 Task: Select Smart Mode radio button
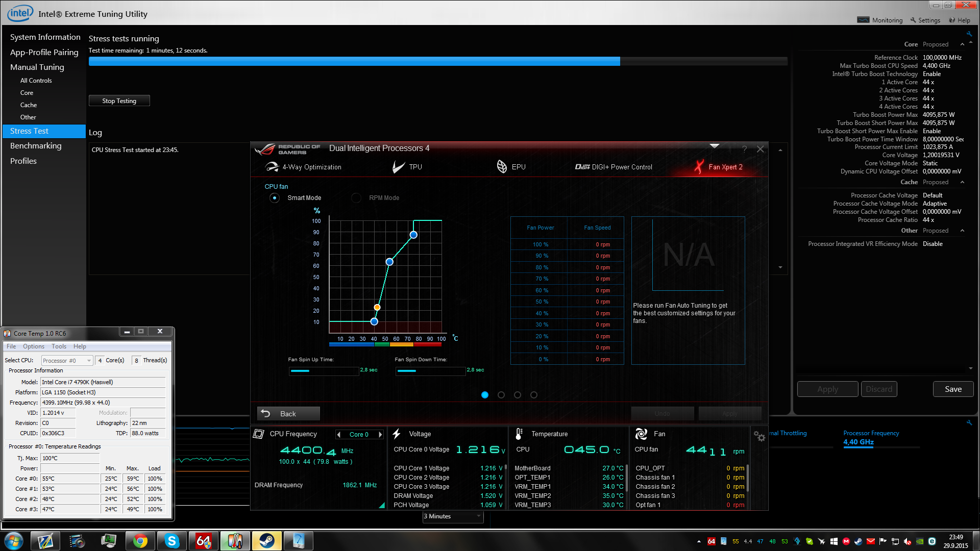pos(275,198)
